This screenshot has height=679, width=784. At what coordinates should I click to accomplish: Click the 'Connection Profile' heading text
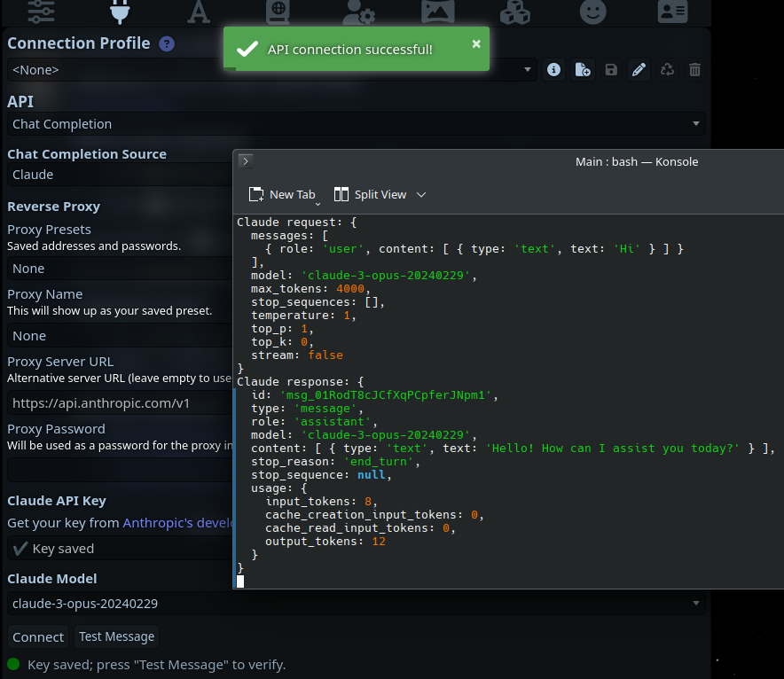click(79, 43)
